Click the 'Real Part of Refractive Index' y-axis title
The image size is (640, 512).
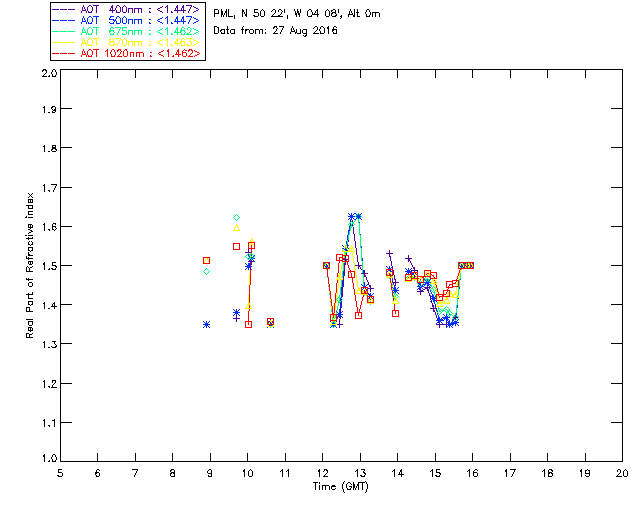(29, 265)
